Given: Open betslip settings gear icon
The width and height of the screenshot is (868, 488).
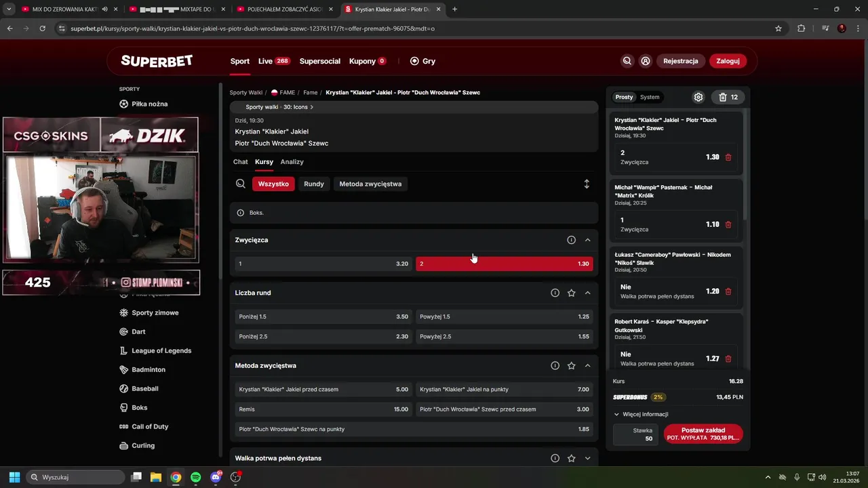Looking at the screenshot, I should 698,97.
